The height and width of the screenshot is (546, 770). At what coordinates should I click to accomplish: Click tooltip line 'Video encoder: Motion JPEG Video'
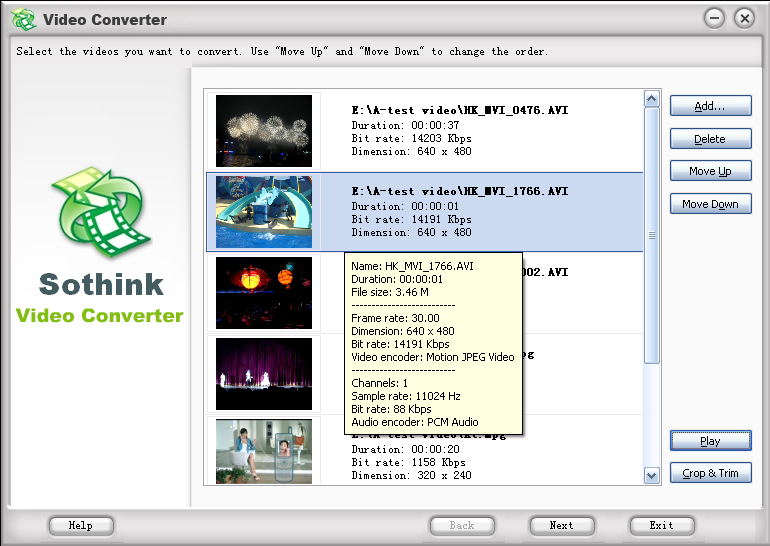433,357
